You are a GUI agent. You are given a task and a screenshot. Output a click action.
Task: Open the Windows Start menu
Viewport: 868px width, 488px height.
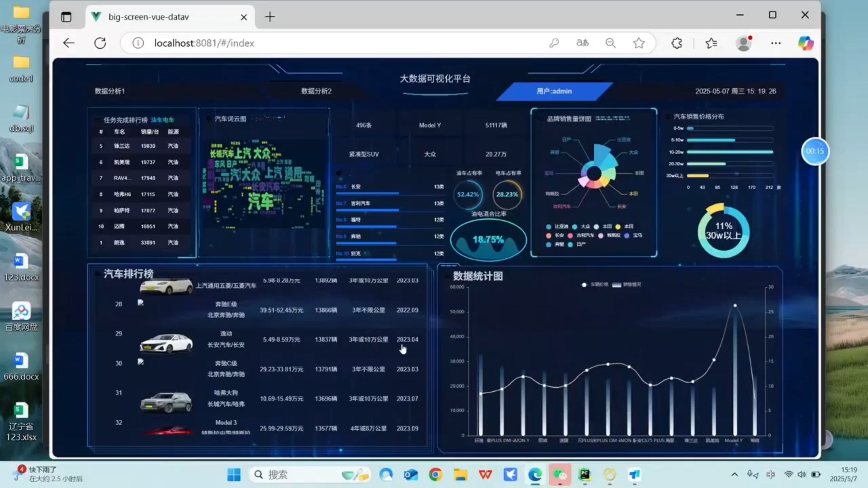[234, 475]
